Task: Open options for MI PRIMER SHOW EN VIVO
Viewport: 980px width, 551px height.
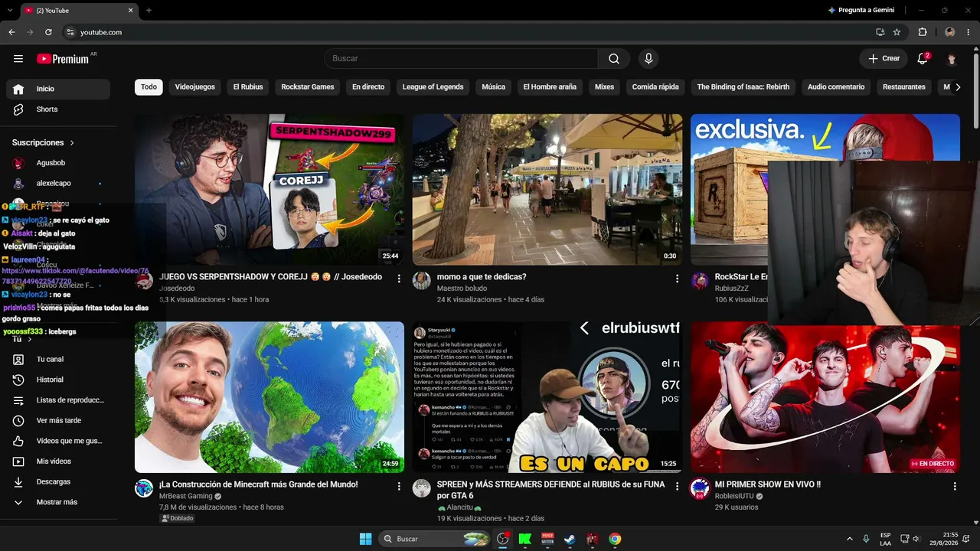Action: point(955,486)
